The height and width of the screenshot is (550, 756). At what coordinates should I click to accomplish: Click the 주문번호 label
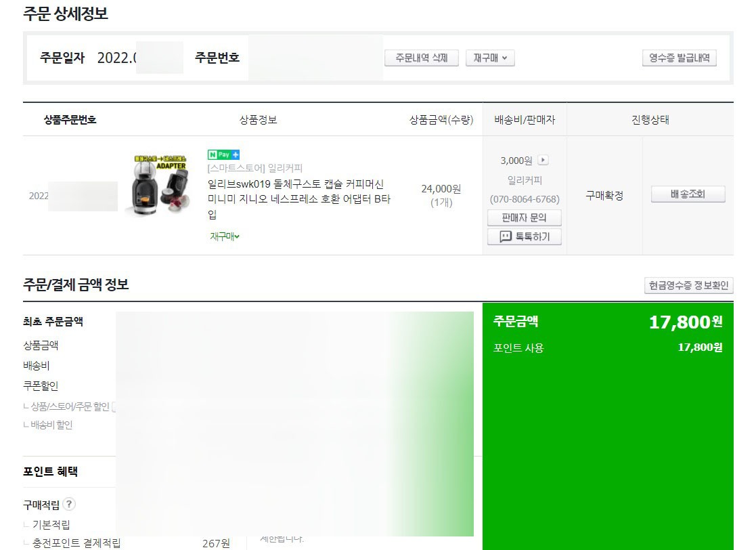pos(217,58)
